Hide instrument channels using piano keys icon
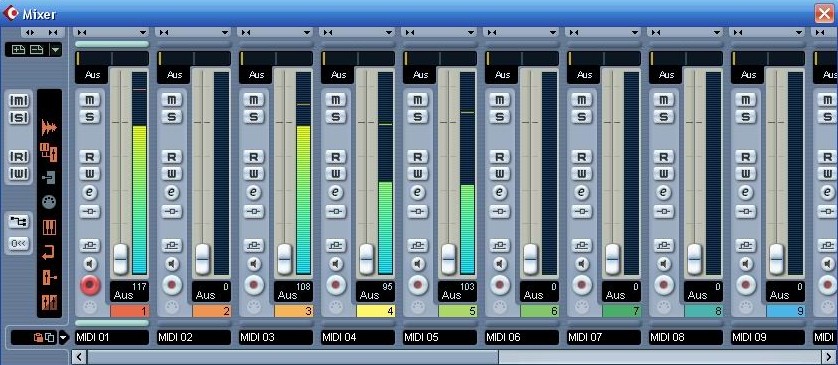 49,227
